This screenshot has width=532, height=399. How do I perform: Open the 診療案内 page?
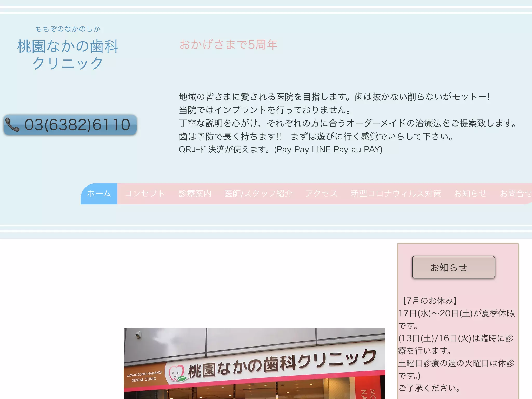(195, 194)
